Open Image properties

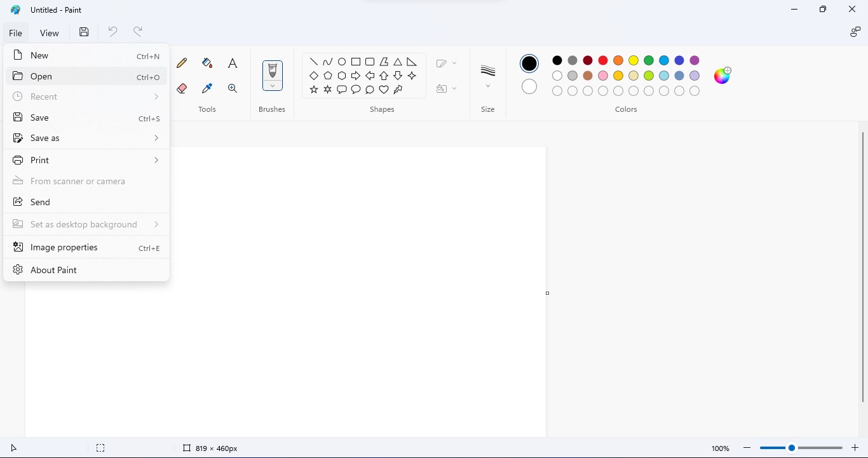click(x=86, y=247)
